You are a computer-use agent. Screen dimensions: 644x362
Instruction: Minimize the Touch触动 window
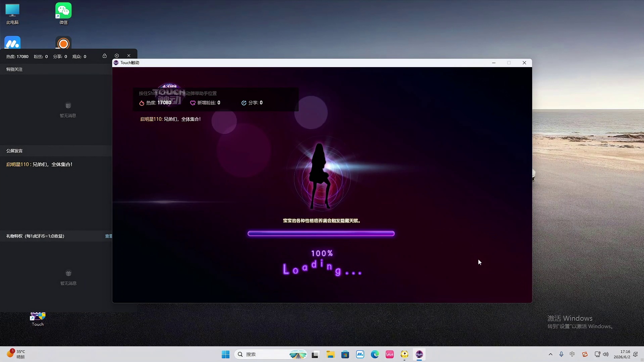pos(494,63)
